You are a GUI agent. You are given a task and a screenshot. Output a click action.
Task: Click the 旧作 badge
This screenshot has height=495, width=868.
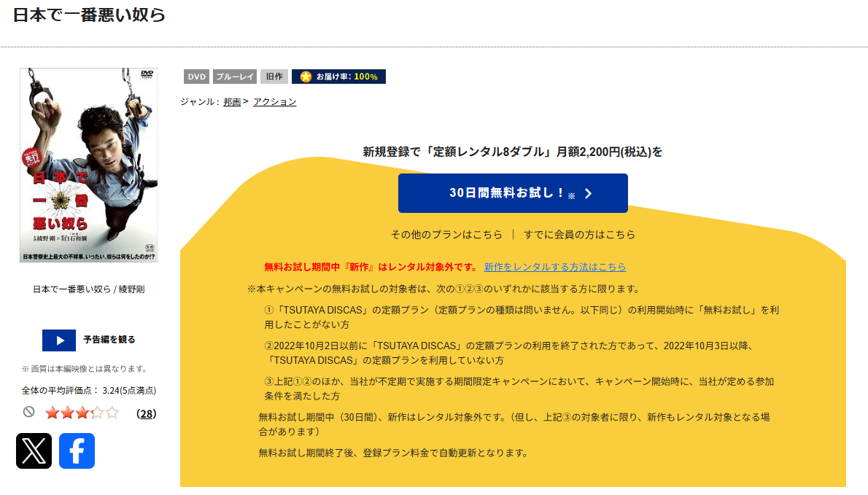tap(274, 77)
